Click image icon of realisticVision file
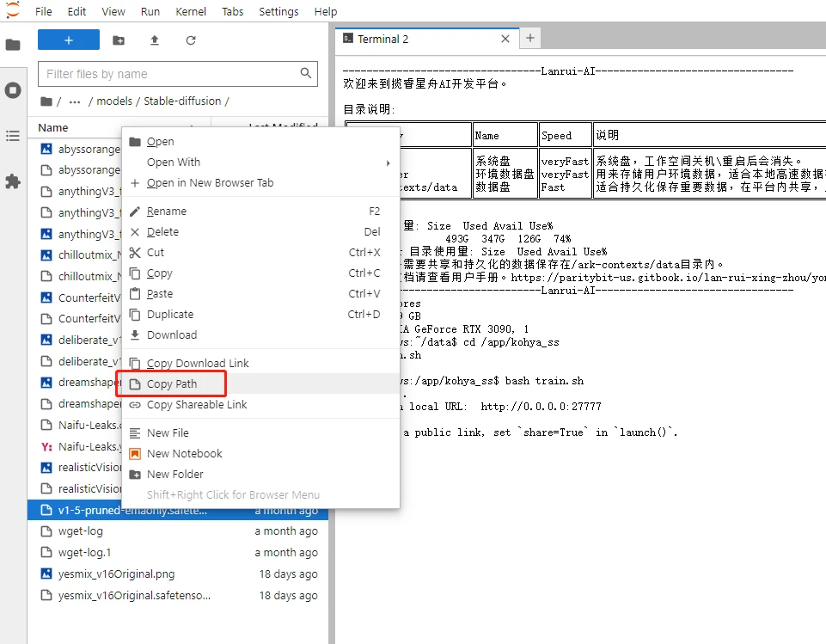 46,468
